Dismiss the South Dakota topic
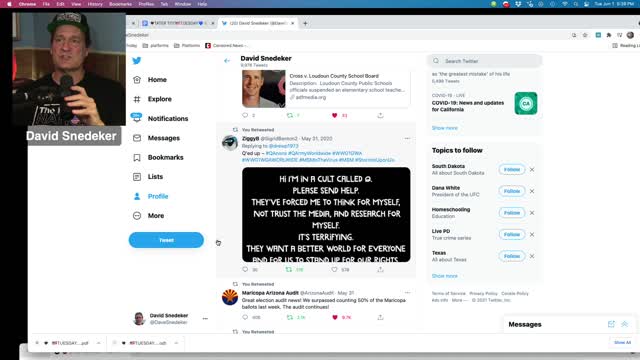The image size is (640, 360). click(x=532, y=169)
